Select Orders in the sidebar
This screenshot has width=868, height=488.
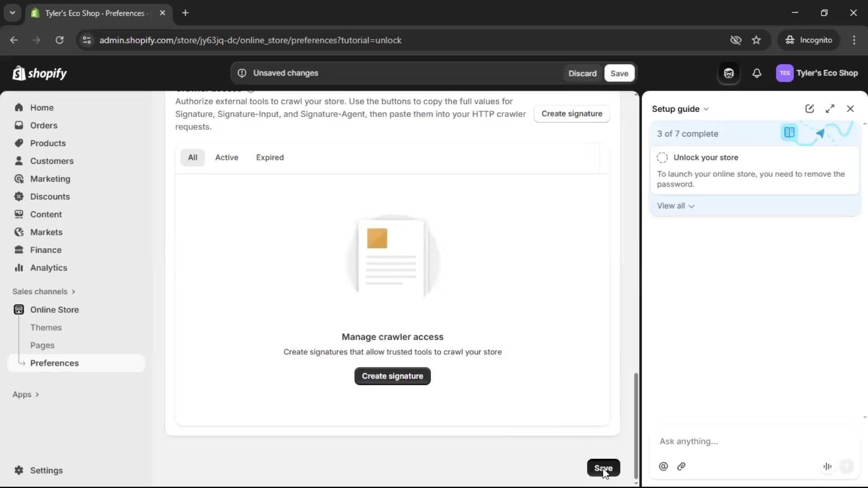43,125
